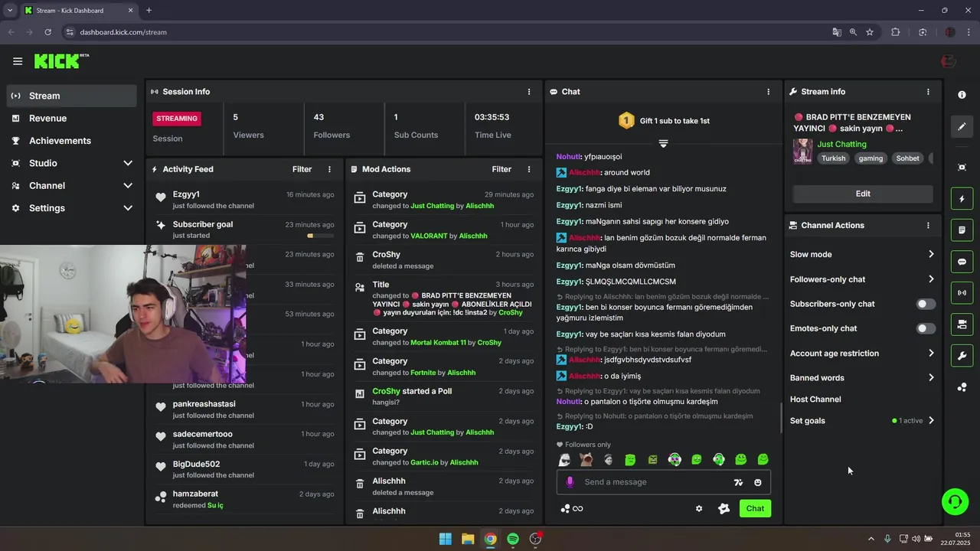Open Session Info three-dot menu
980x551 pixels.
529,92
